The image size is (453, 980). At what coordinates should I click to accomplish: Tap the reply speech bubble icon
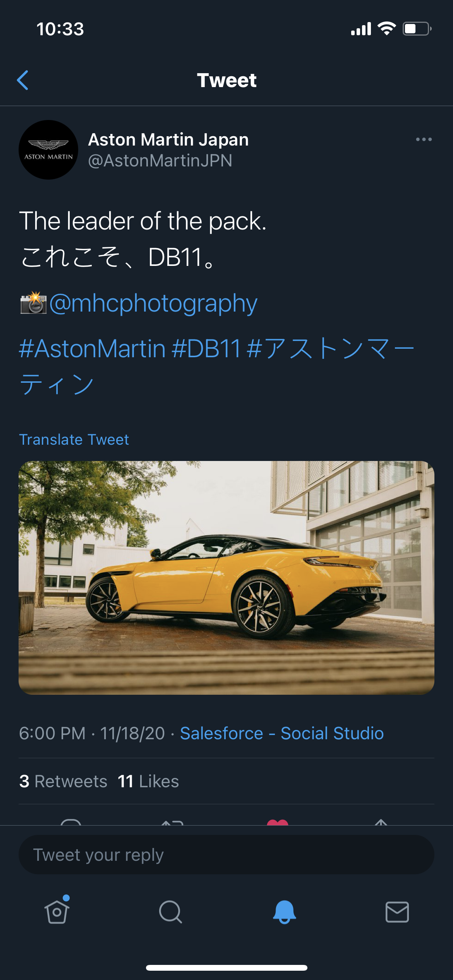(x=71, y=822)
